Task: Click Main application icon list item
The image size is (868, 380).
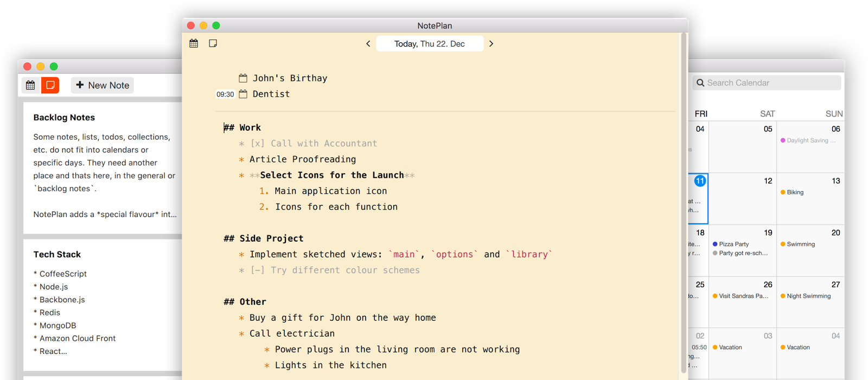Action: [x=331, y=191]
